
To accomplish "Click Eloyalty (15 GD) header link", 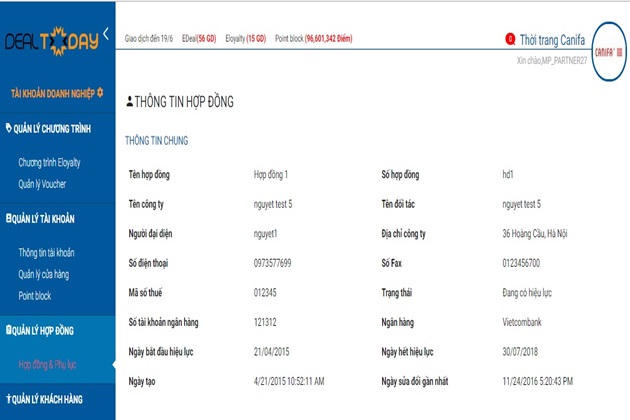I will [245, 39].
